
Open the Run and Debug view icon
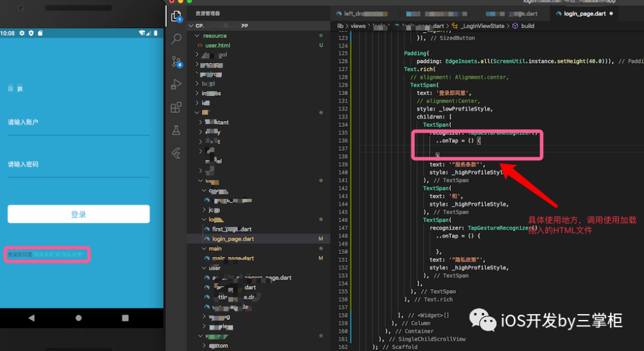[176, 85]
